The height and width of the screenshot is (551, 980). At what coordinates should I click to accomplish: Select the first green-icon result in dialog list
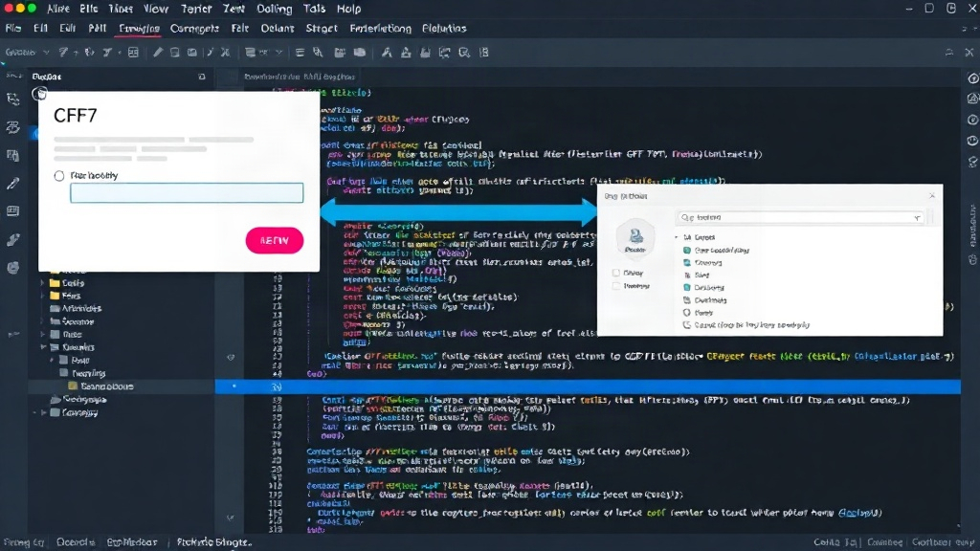[716, 250]
